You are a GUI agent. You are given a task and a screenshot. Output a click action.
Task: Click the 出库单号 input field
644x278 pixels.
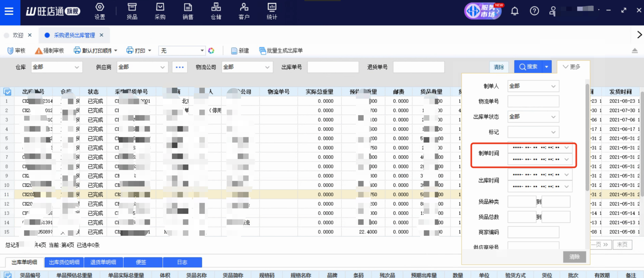[333, 67]
